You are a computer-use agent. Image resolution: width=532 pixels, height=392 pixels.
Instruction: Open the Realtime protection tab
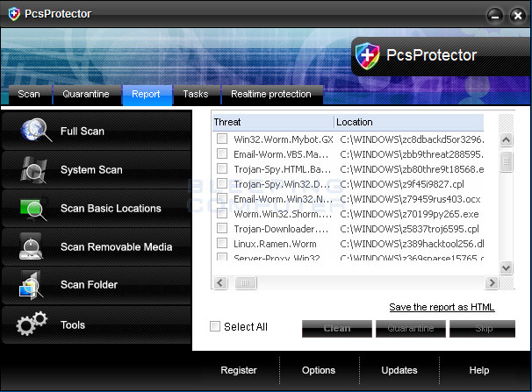270,94
